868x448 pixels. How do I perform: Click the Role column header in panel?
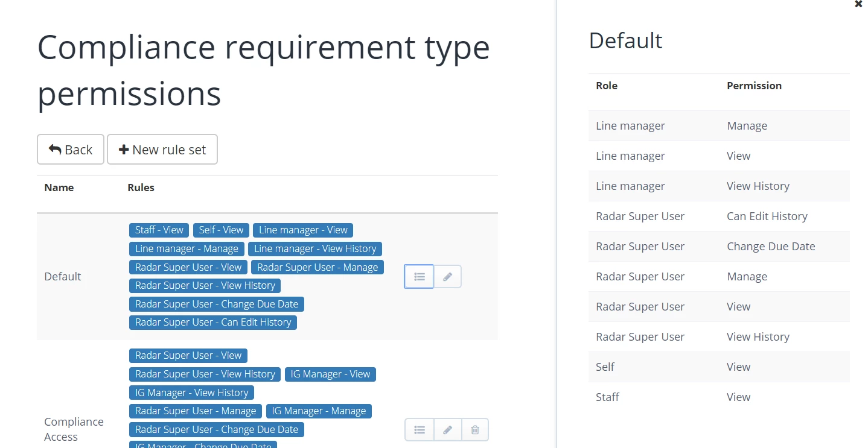[x=607, y=86]
